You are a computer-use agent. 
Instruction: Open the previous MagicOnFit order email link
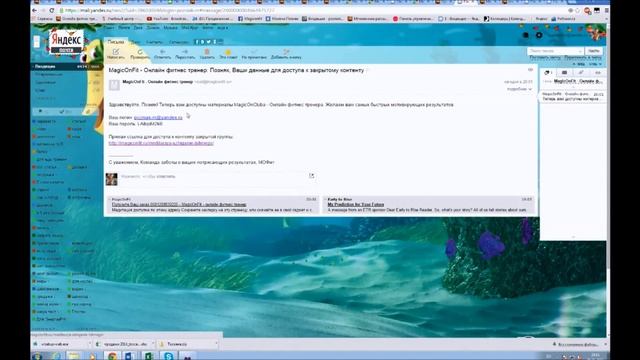coord(179,204)
